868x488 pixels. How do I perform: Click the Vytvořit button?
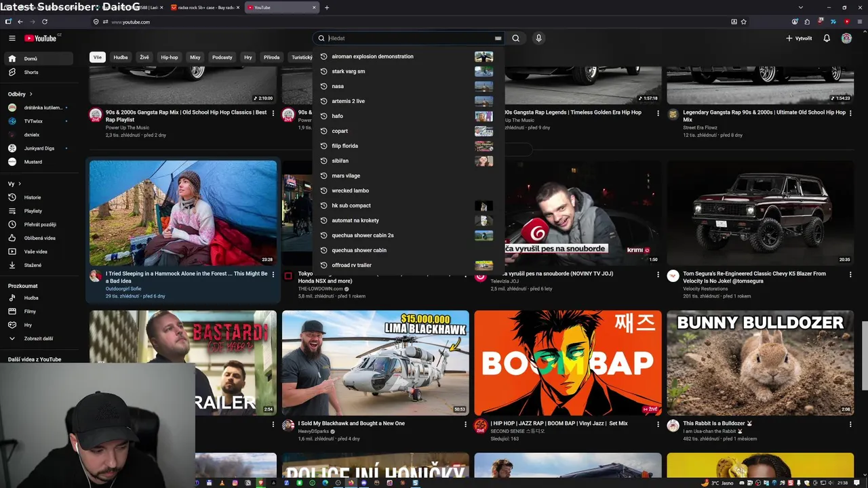(799, 38)
